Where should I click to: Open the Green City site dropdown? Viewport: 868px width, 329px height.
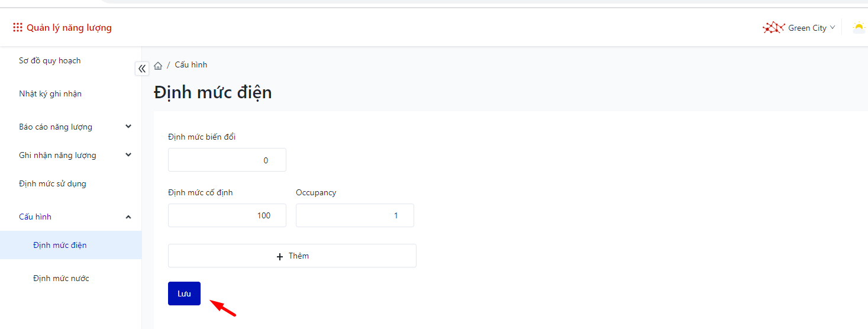(x=811, y=28)
